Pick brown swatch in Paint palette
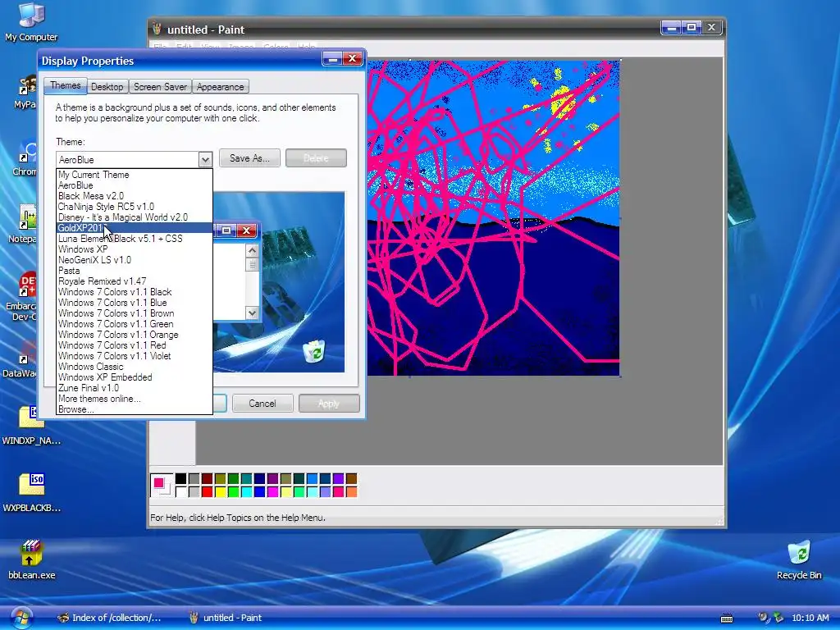This screenshot has height=630, width=840. [351, 478]
